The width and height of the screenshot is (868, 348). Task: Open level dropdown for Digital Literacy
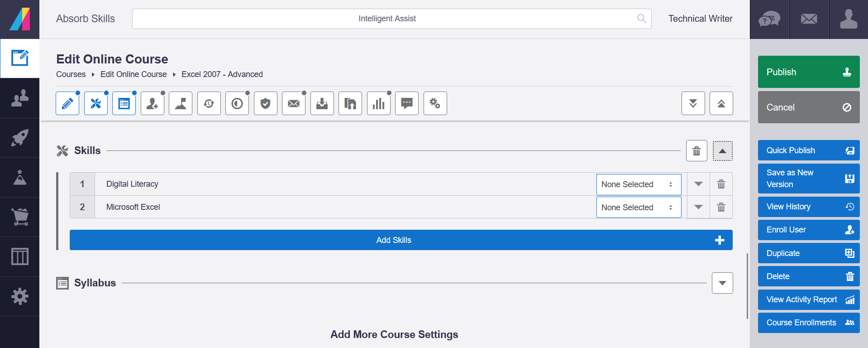point(639,184)
